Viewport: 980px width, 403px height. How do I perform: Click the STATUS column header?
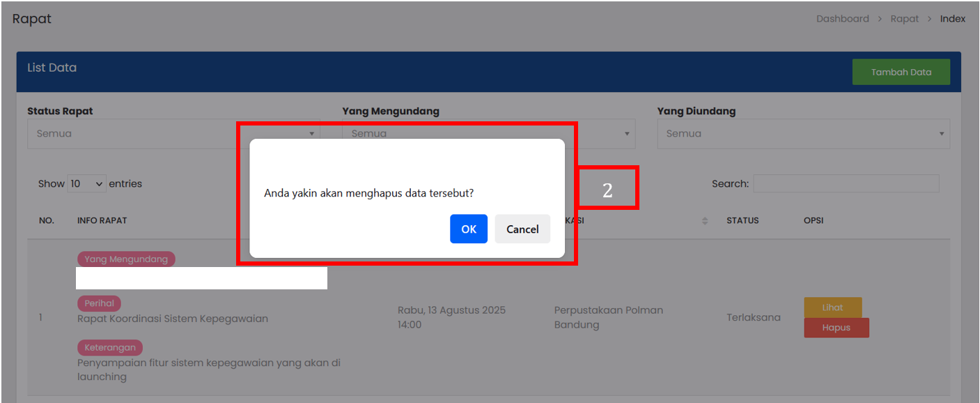(742, 220)
